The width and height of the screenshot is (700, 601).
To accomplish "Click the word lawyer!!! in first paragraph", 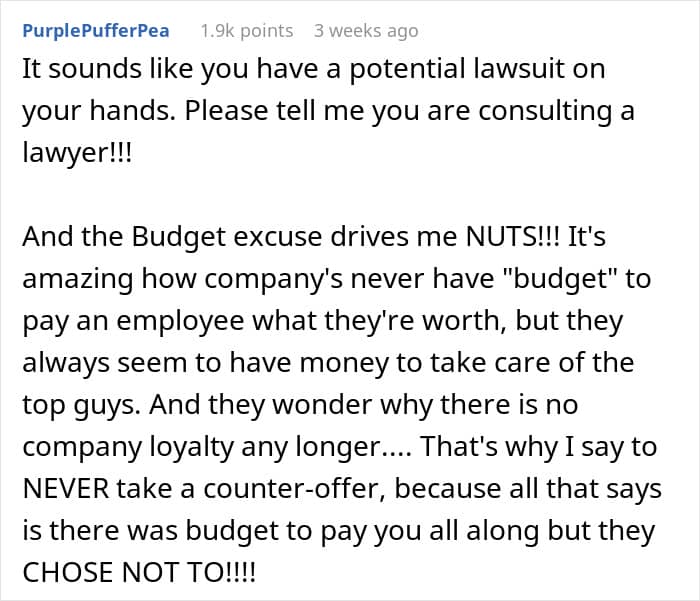I will (77, 153).
